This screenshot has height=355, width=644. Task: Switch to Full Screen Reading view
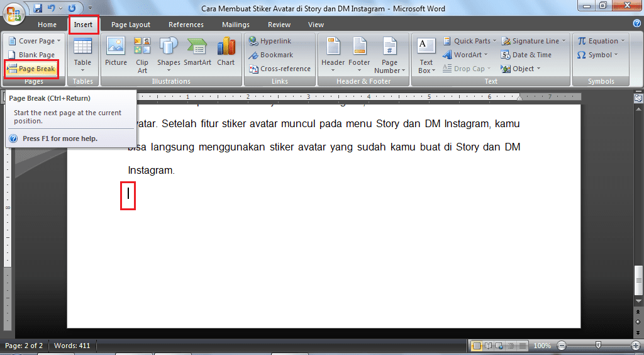click(488, 346)
